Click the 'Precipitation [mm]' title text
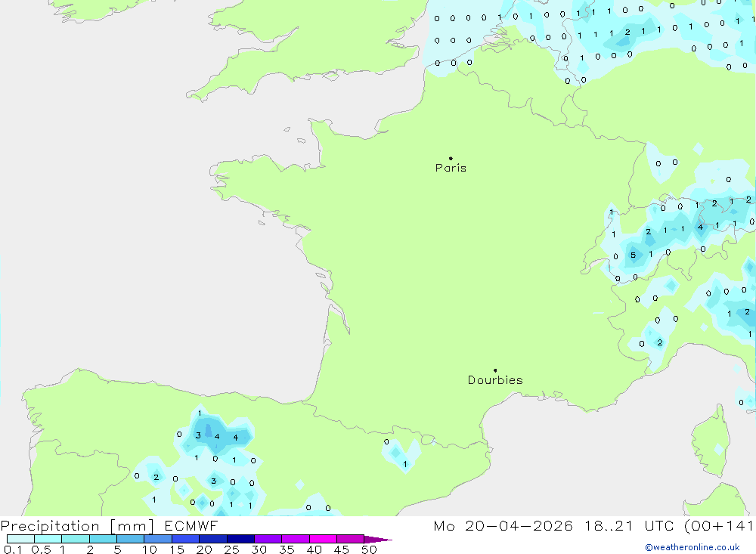 click(x=77, y=526)
